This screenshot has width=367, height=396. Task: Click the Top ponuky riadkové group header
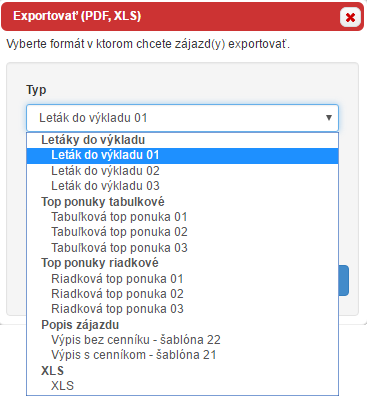(x=100, y=263)
